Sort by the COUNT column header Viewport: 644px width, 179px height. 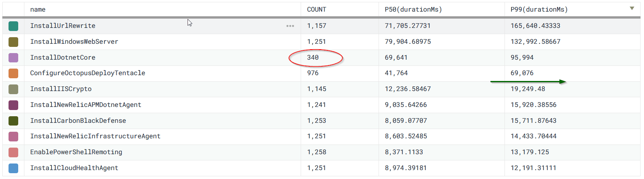click(317, 10)
